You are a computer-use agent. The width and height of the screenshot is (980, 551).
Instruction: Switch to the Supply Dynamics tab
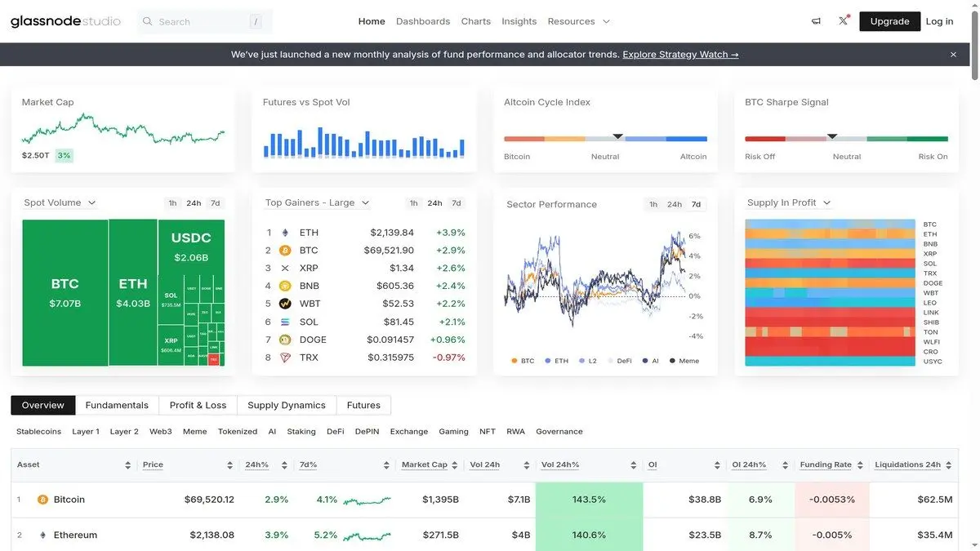(x=287, y=405)
